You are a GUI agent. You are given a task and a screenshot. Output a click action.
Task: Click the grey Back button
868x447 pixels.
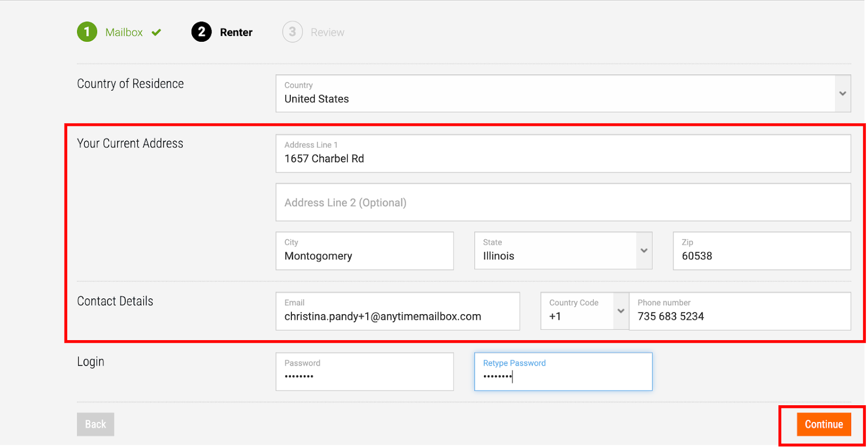(x=95, y=424)
